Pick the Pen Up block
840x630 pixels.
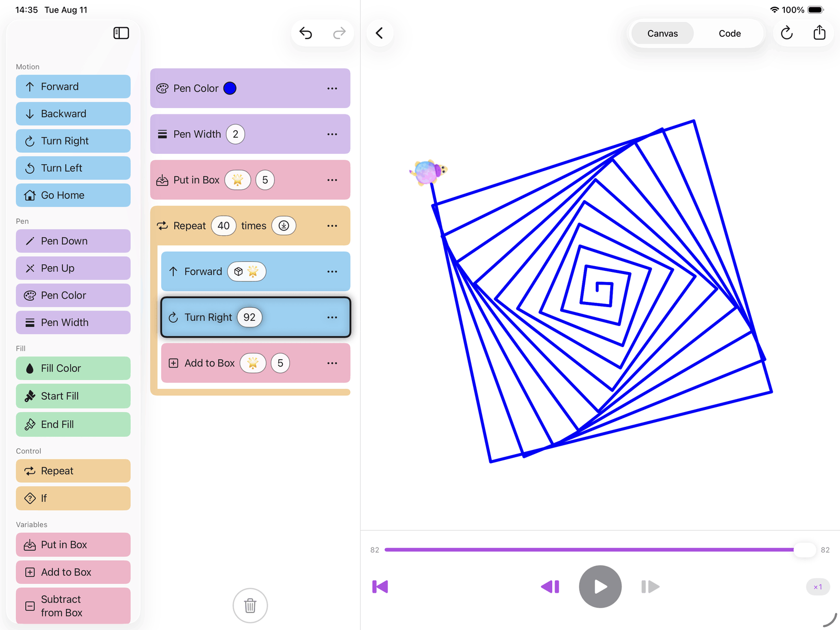(73, 268)
